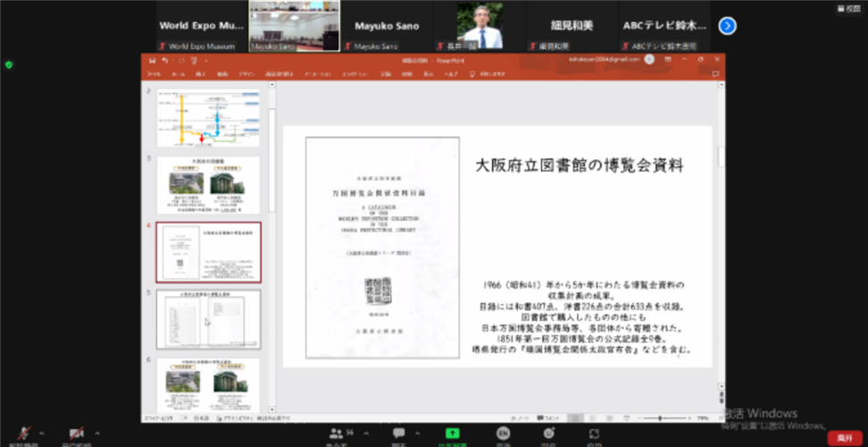Click the 79% zoom level value

[703, 418]
